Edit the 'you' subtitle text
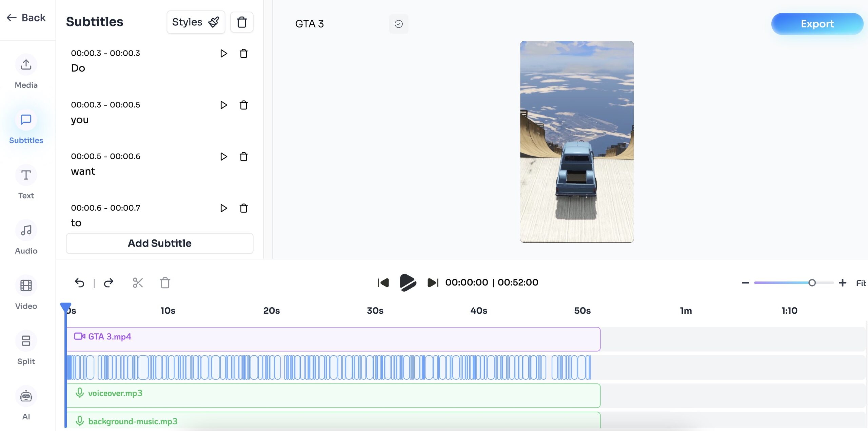 click(80, 120)
